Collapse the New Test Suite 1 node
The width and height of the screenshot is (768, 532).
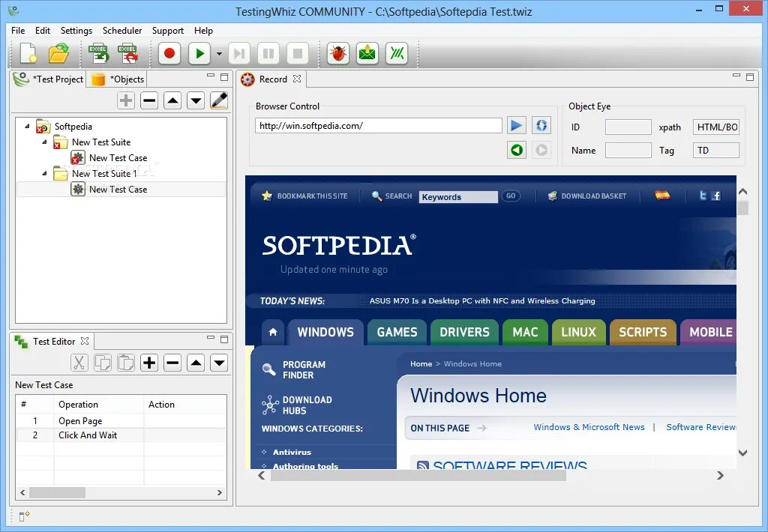(44, 173)
